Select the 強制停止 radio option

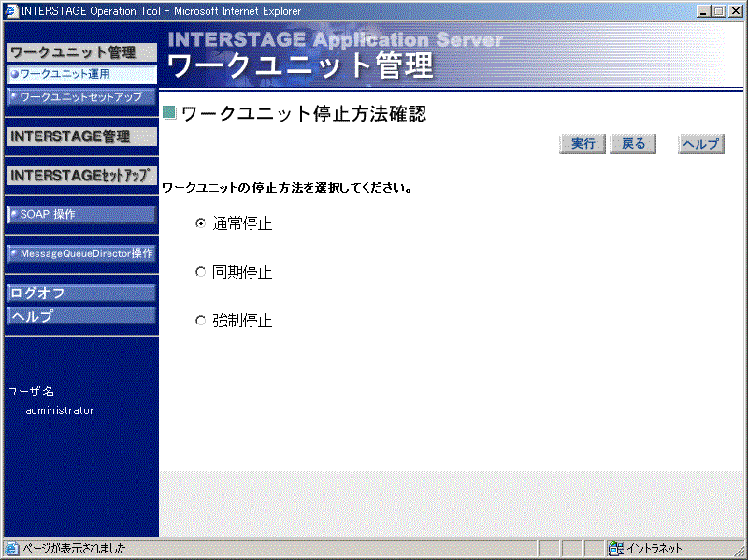point(201,321)
